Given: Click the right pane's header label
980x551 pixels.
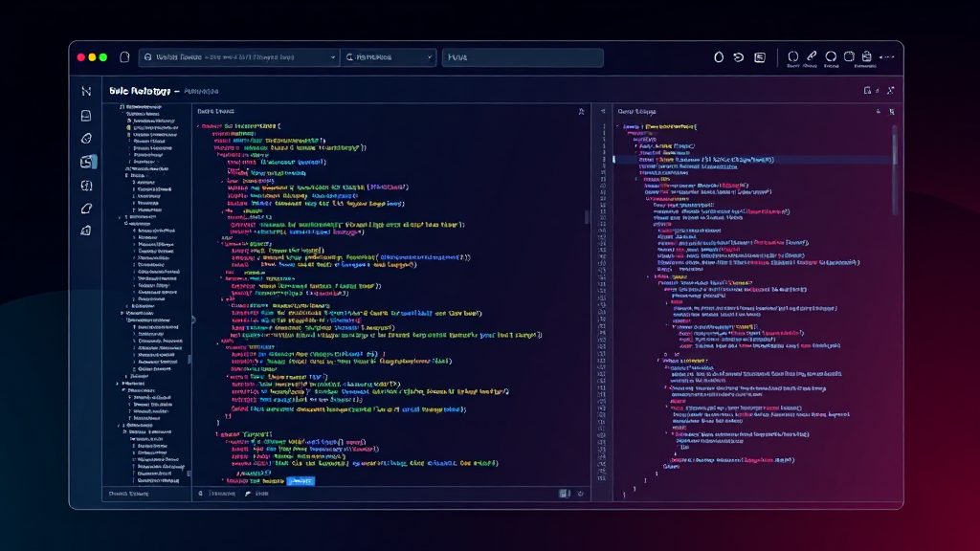Looking at the screenshot, I should [x=636, y=111].
